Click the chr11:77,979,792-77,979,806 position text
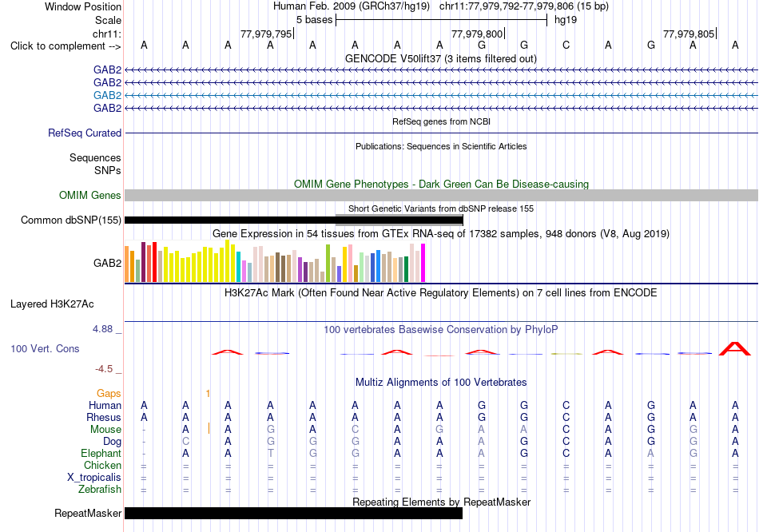 pyautogui.click(x=507, y=6)
